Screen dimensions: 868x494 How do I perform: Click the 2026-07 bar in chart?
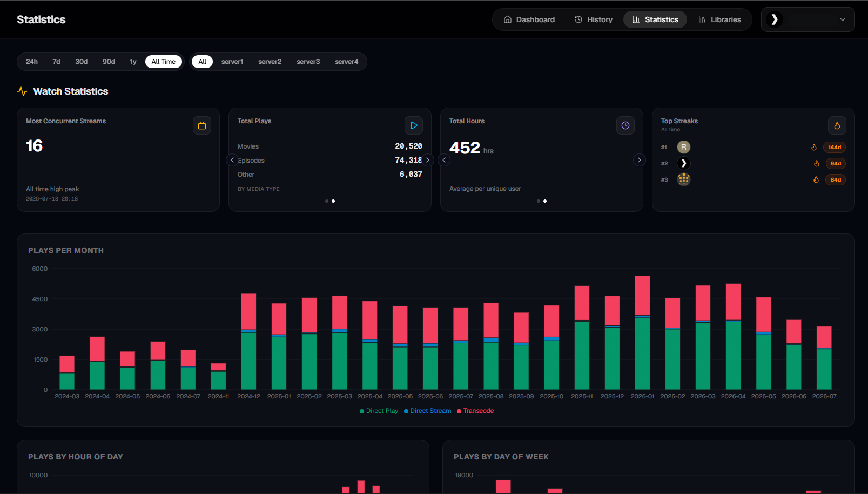(824, 358)
